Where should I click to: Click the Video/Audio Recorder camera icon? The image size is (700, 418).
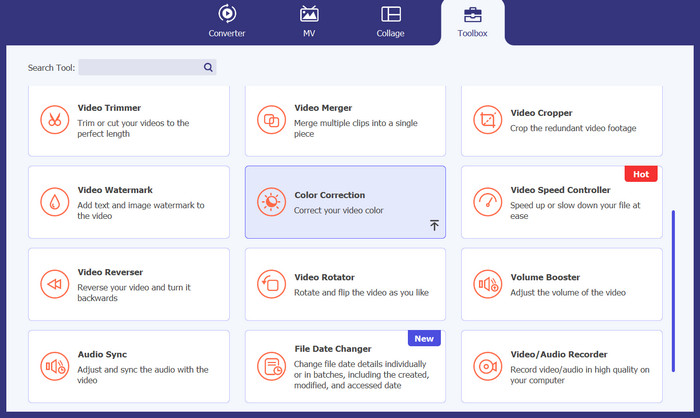pos(487,366)
